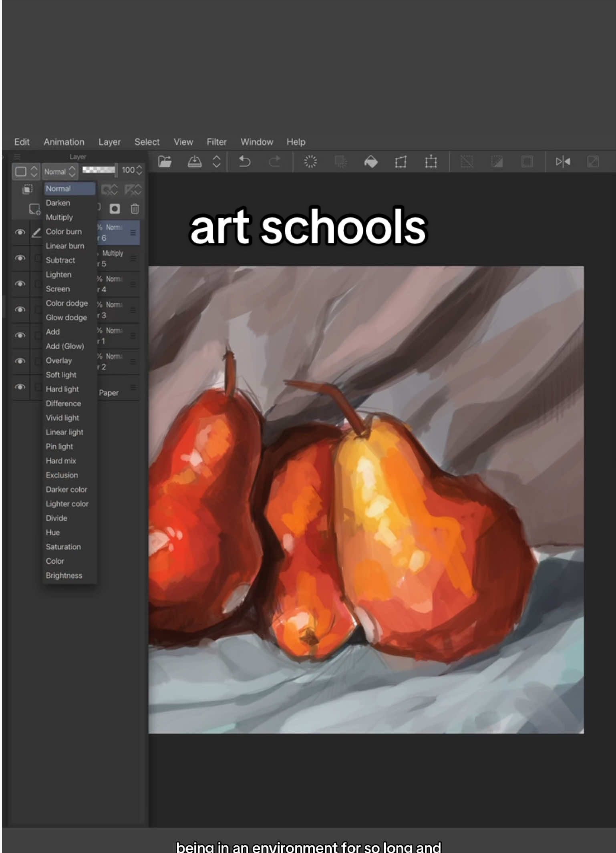Click the square-with-diagonal icon at toolbar end
This screenshot has width=616, height=853.
tap(593, 162)
